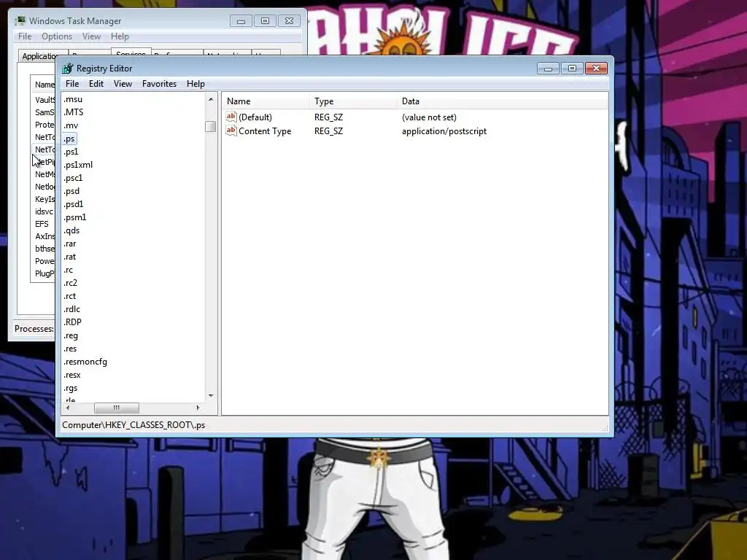Close the Registry Editor window
Screen dimensions: 747x560
pyautogui.click(x=596, y=69)
